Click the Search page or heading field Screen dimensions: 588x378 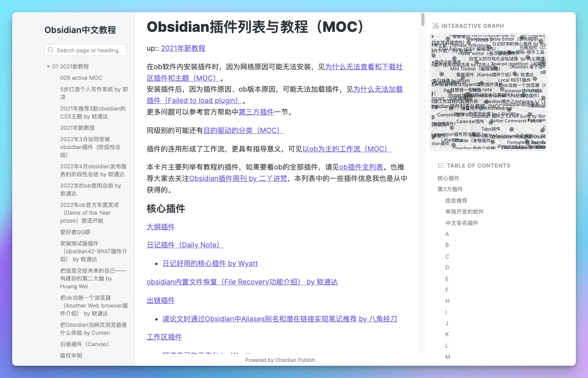[85, 50]
